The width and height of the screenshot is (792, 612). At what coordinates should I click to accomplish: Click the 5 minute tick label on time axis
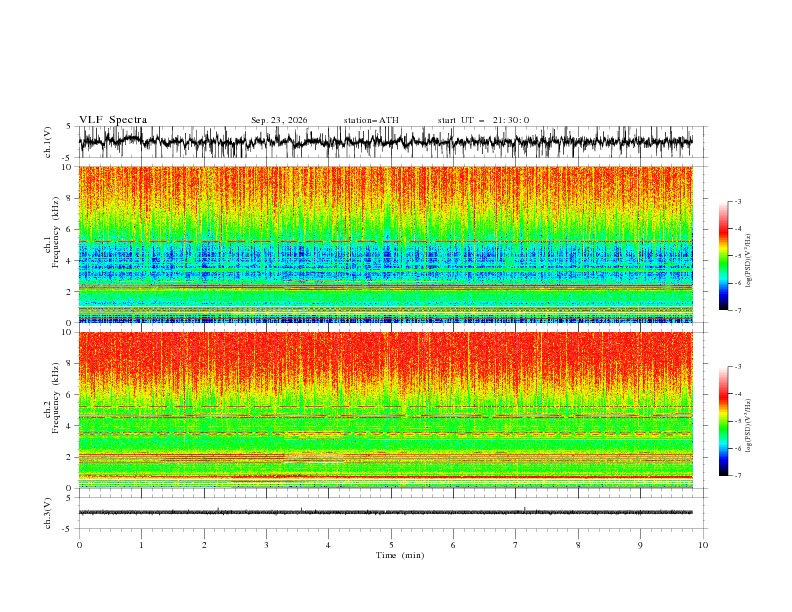(391, 545)
